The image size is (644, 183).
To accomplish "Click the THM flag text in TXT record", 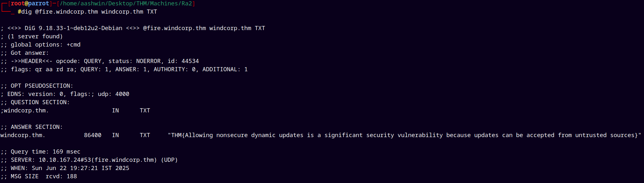I will pyautogui.click(x=405, y=135).
